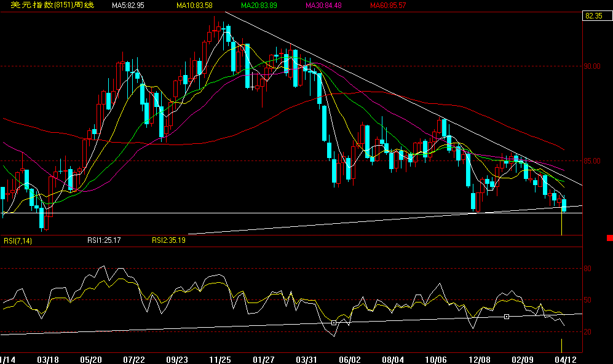Viewport: 613px width, 364px height.
Task: Select the MA30:84.48 indicator label
Action: 323,6
